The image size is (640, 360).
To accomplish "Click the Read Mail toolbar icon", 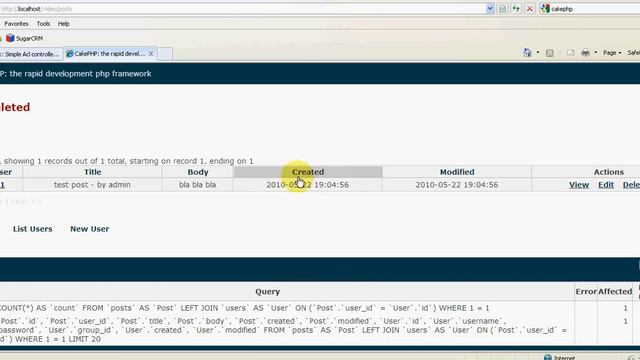I will (x=571, y=53).
